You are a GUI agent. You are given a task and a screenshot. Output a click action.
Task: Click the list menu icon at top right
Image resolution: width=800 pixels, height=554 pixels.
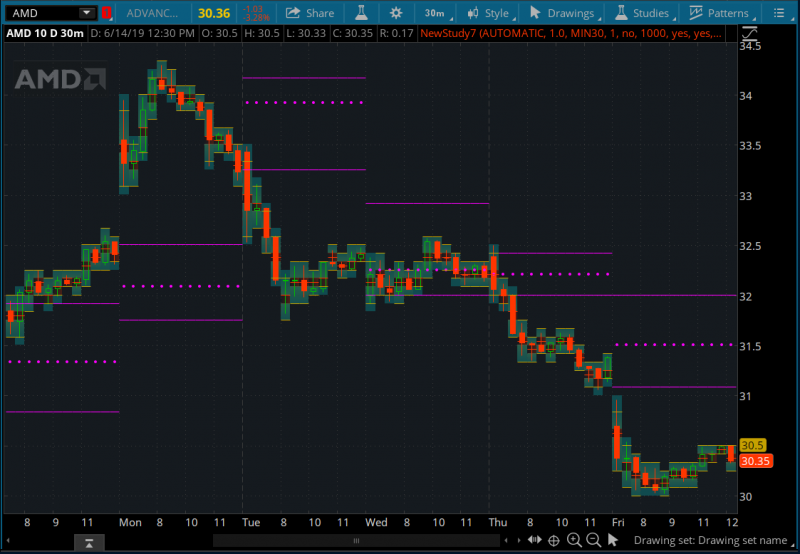(x=781, y=13)
